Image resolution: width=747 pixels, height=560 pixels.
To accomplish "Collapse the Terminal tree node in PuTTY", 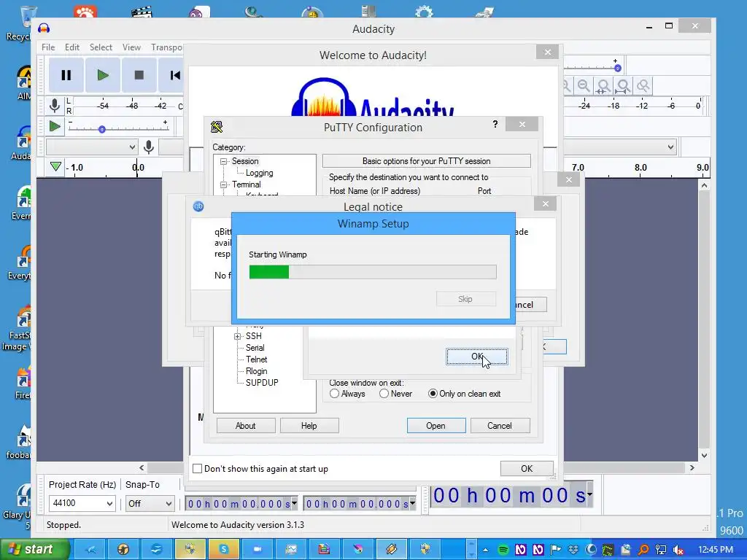I will point(223,184).
